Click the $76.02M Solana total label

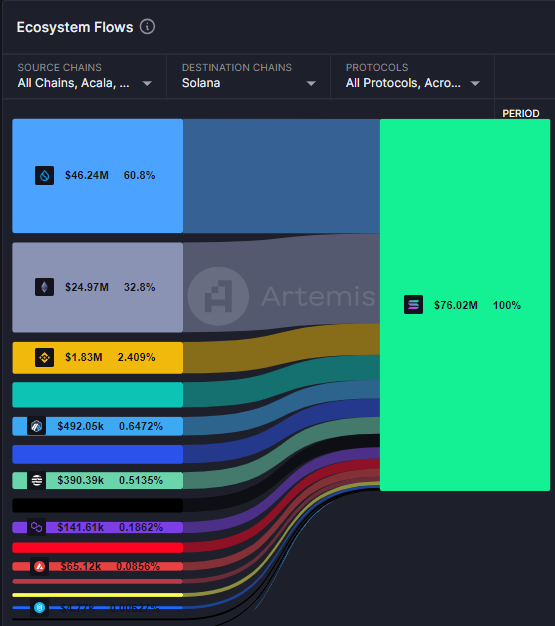(456, 305)
